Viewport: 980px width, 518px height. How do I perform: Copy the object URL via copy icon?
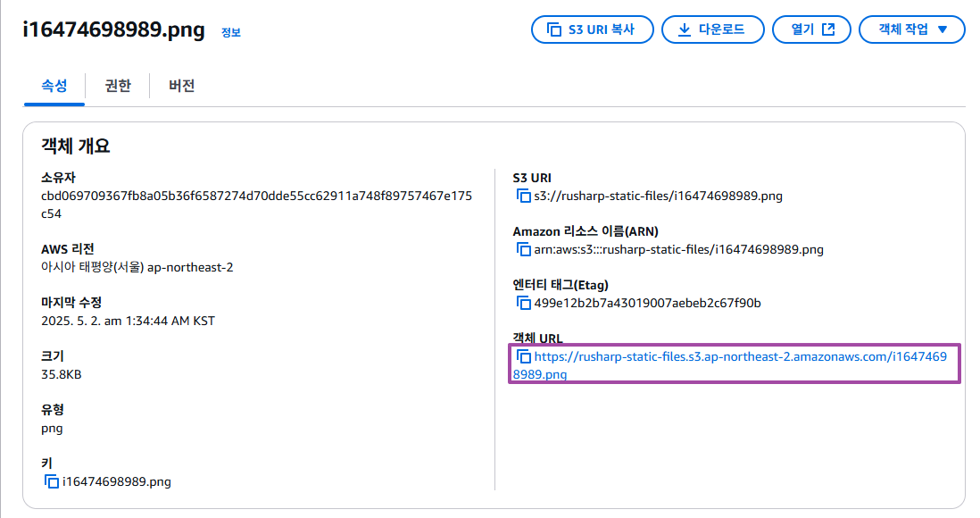[523, 356]
